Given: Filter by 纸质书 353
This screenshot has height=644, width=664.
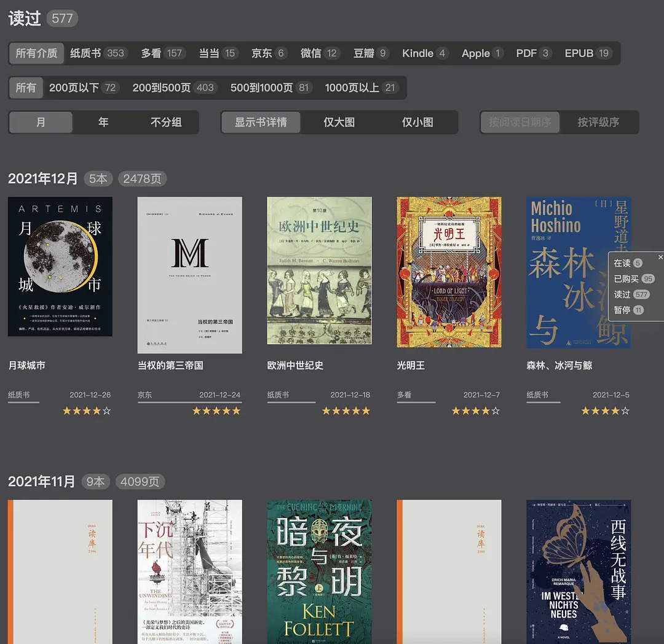Looking at the screenshot, I should click(x=97, y=53).
